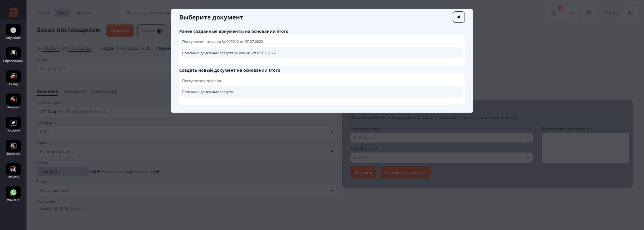This screenshot has height=230, width=644.
Task: Open existing Поступления товаров № 000012
Action: [x=222, y=42]
